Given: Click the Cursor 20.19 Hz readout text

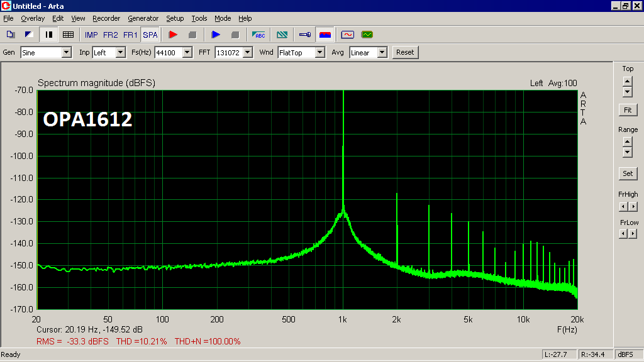Looking at the screenshot, I should pyautogui.click(x=89, y=329).
